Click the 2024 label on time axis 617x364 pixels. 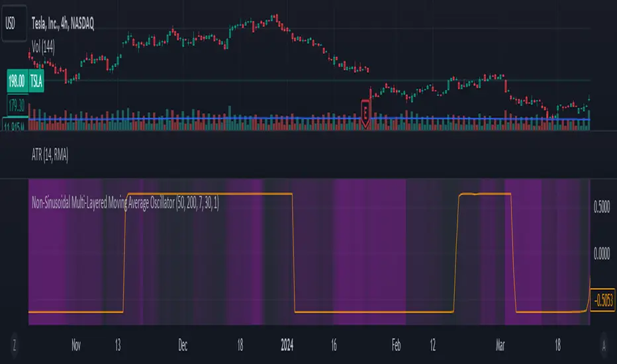[x=287, y=345]
